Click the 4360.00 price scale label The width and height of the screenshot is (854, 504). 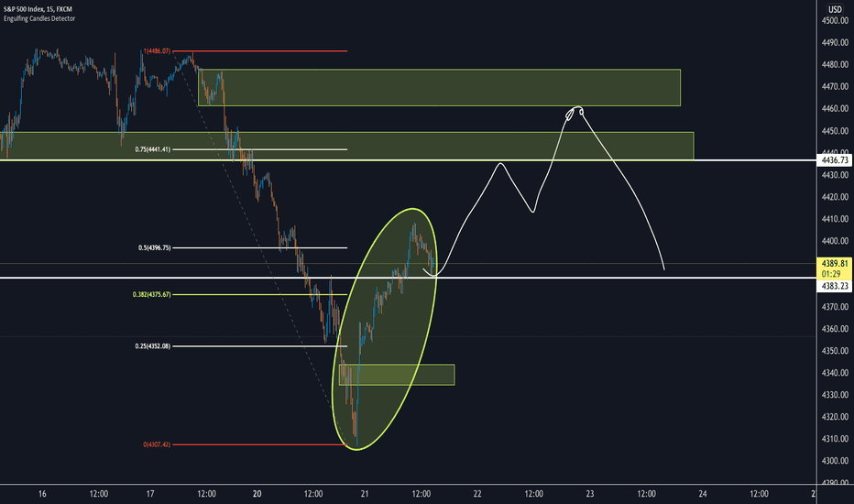click(x=835, y=329)
